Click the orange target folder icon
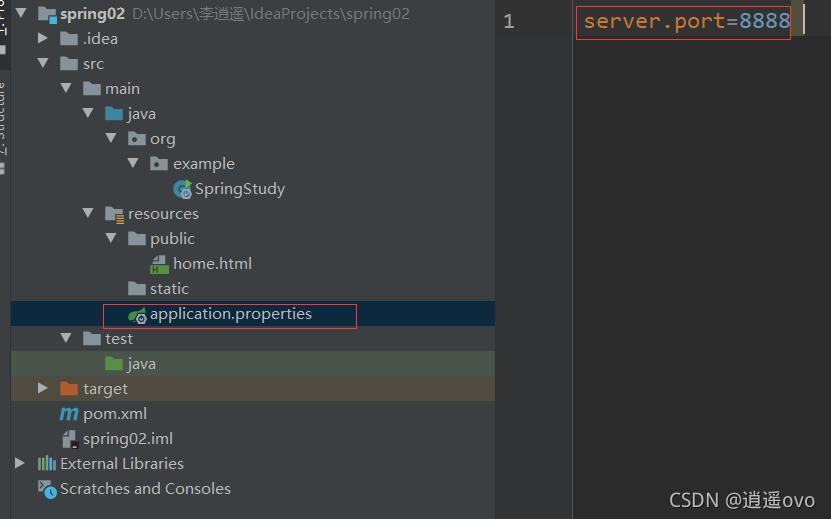 pyautogui.click(x=69, y=389)
